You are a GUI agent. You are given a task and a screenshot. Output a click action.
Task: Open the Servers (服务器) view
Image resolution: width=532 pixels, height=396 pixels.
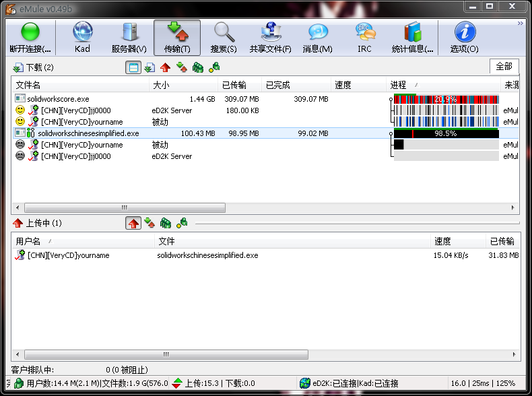129,37
